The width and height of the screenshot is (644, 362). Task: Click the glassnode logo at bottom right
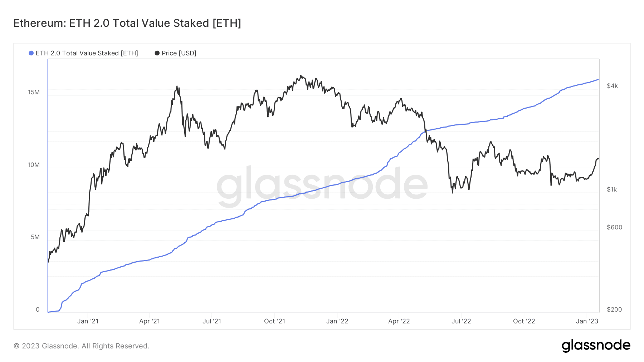596,346
